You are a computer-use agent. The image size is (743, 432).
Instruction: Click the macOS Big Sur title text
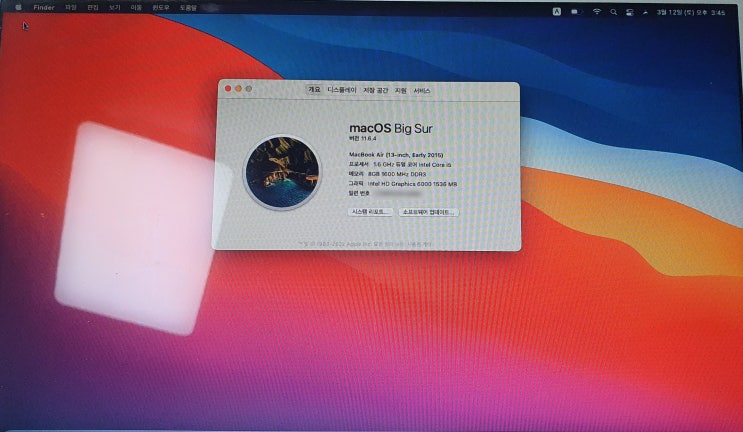(391, 128)
